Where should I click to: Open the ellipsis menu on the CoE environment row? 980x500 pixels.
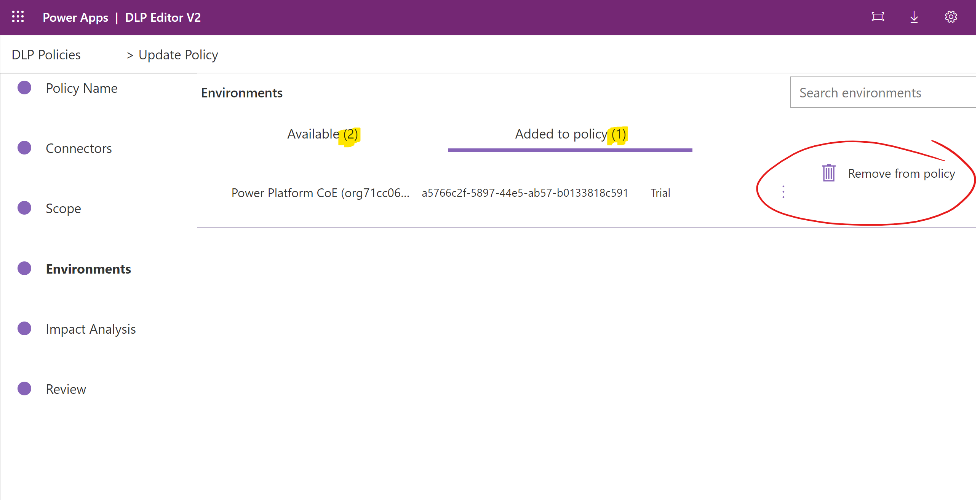[783, 192]
